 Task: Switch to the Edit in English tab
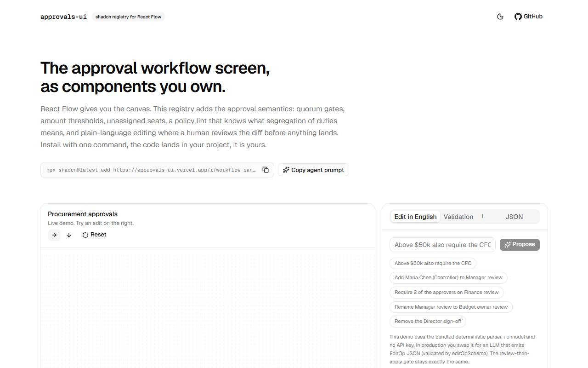pos(415,217)
